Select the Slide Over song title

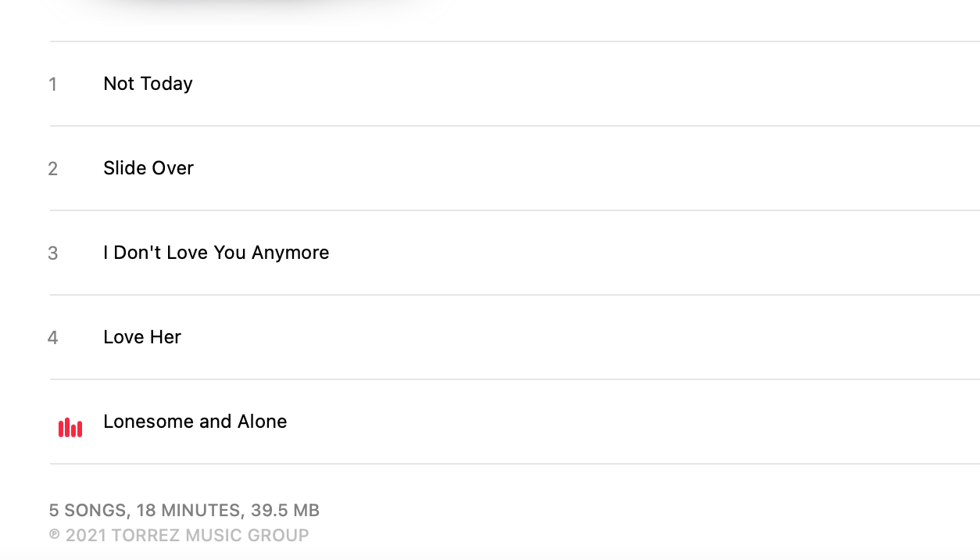(148, 168)
